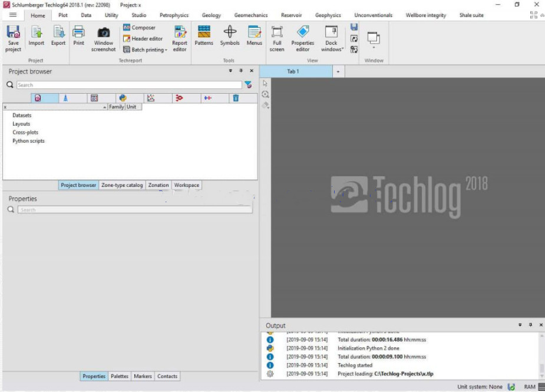Click the refresh-all-windows icon in View group

[x=354, y=50]
